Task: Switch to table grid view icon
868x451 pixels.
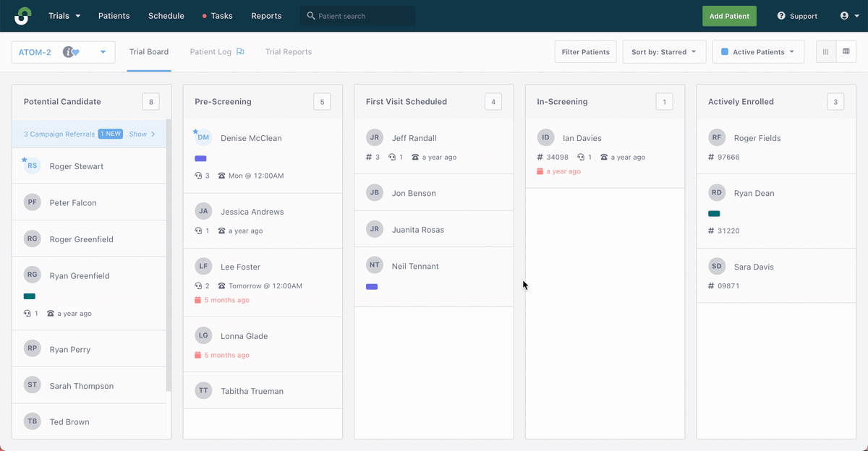Action: tap(846, 52)
